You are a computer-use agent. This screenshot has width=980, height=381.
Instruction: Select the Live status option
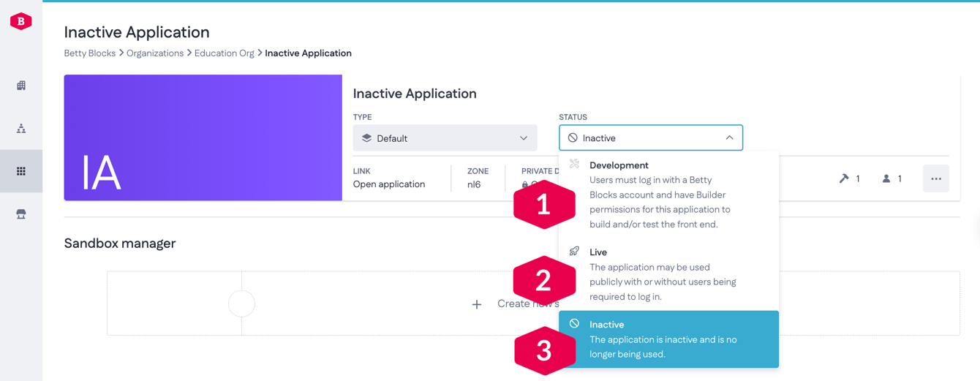pos(668,274)
